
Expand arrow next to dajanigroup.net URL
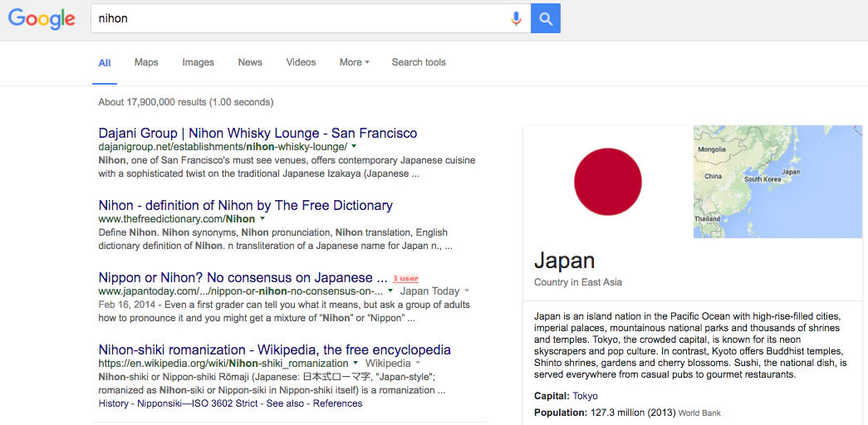pyautogui.click(x=354, y=147)
